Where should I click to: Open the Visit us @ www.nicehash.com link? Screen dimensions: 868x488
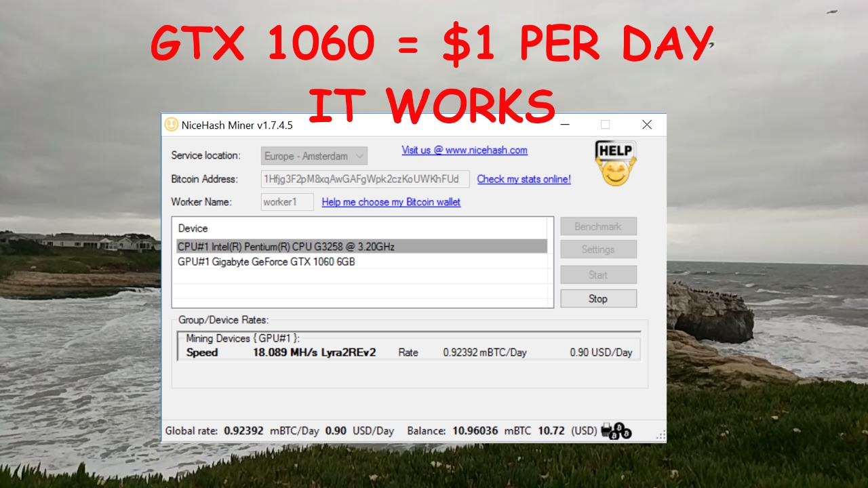pyautogui.click(x=465, y=150)
